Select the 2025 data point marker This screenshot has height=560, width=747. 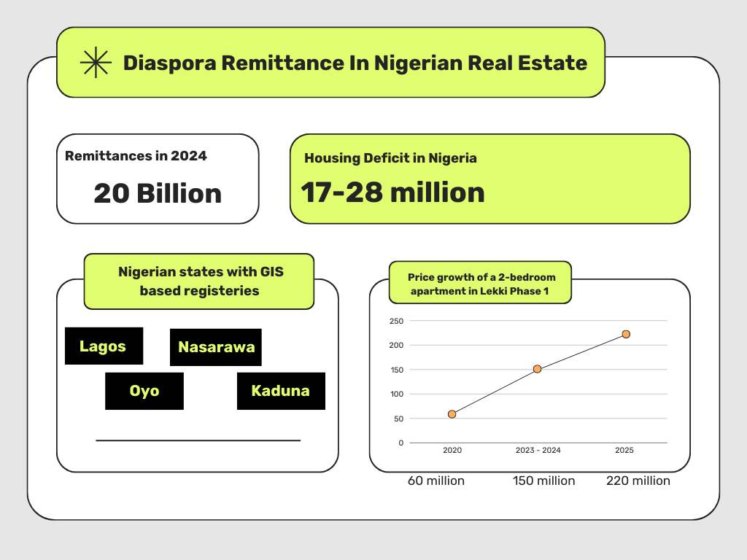(626, 334)
